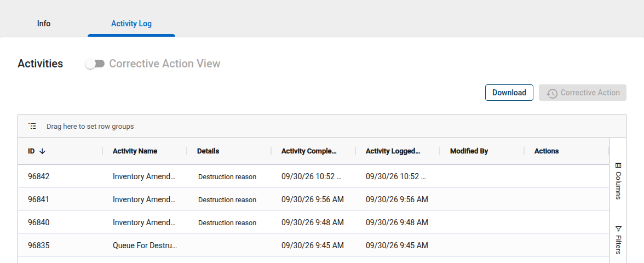Select the row with ID 96835
The width and height of the screenshot is (644, 263).
(x=313, y=245)
